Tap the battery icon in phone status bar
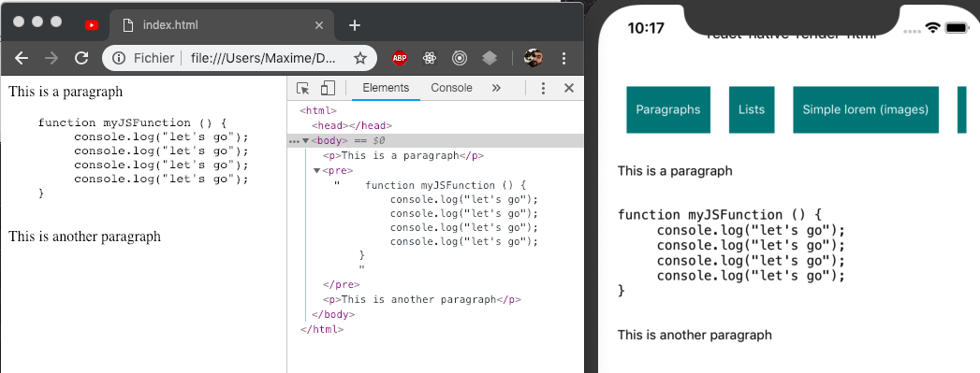 [957, 28]
